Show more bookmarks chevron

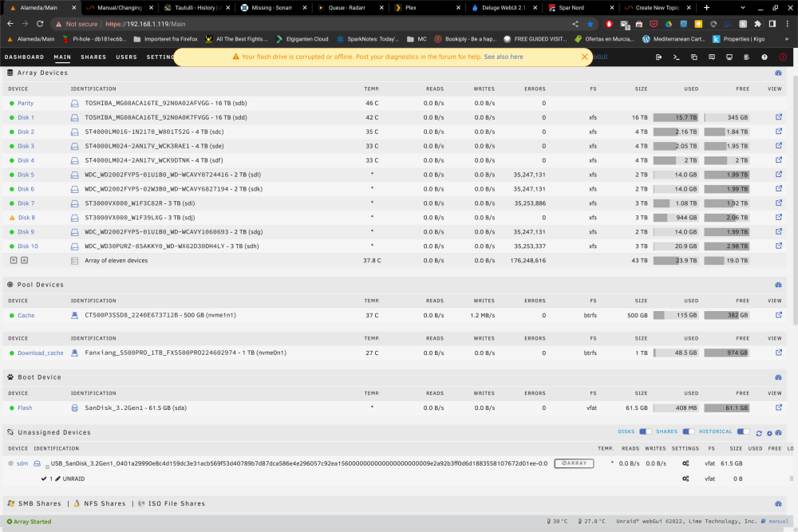(x=787, y=39)
